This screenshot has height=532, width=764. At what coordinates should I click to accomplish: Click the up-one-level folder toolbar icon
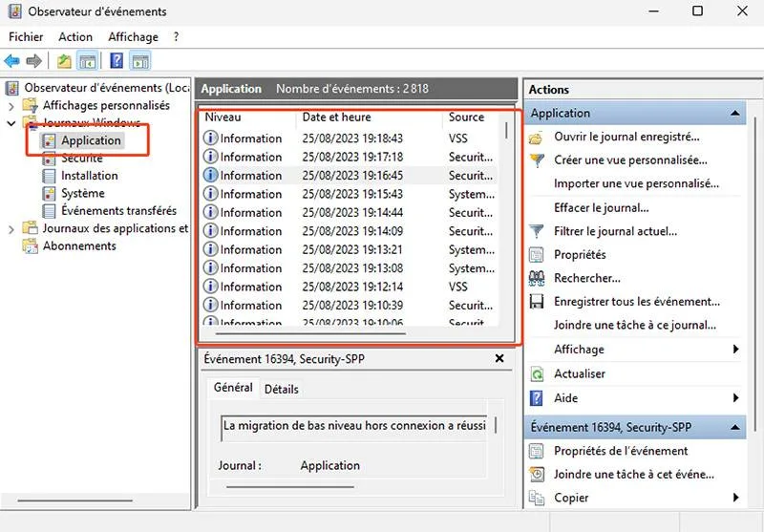[64, 61]
